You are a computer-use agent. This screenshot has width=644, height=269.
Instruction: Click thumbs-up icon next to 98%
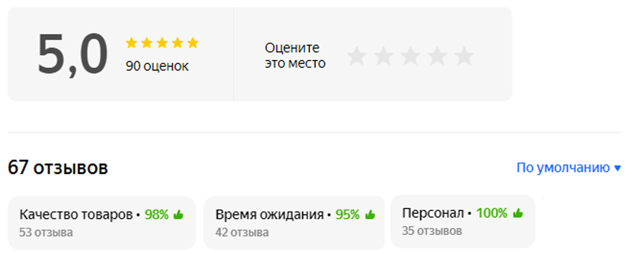[x=179, y=214]
